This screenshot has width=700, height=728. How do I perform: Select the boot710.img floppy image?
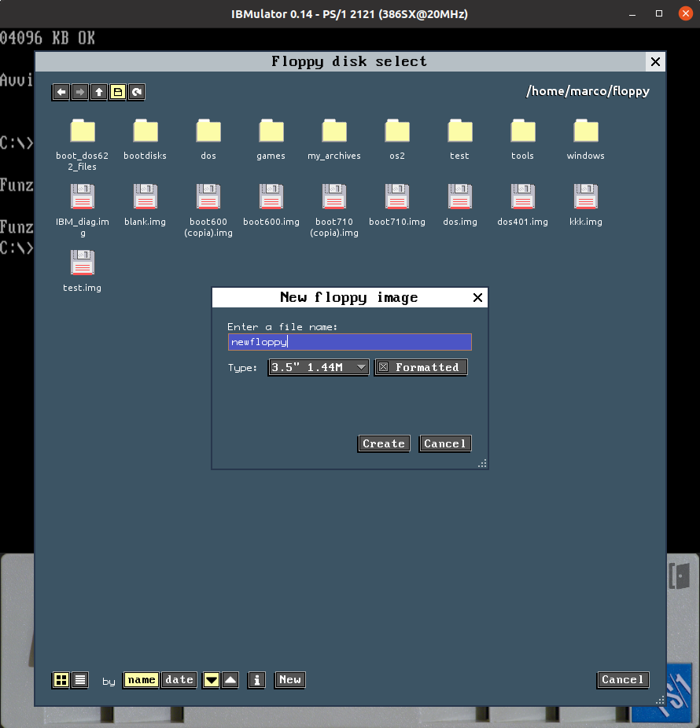397,205
